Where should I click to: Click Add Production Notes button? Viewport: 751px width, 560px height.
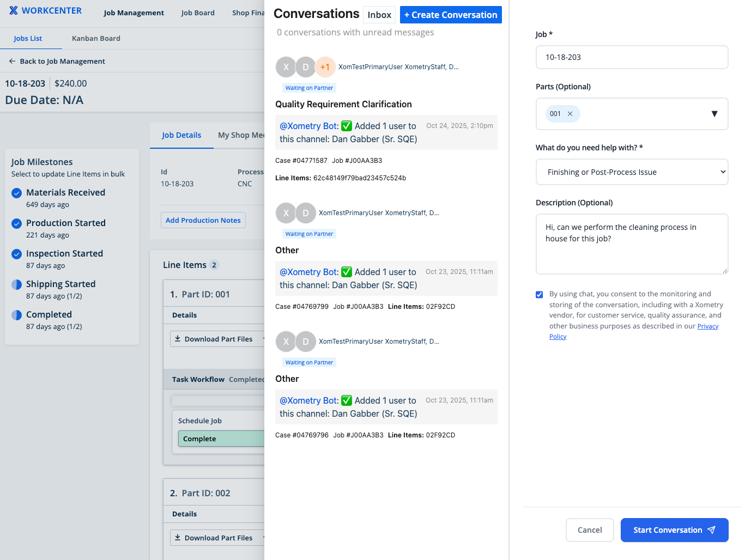[x=203, y=220]
